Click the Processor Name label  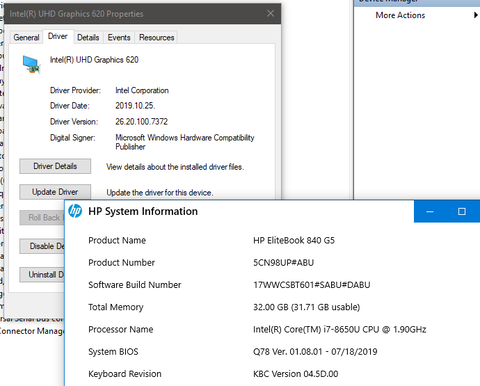pos(121,329)
